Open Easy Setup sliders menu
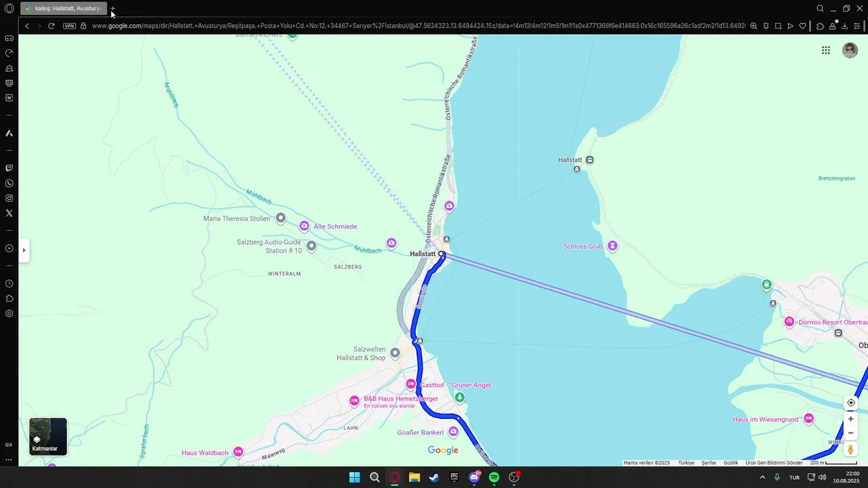Image resolution: width=868 pixels, height=488 pixels. [858, 26]
